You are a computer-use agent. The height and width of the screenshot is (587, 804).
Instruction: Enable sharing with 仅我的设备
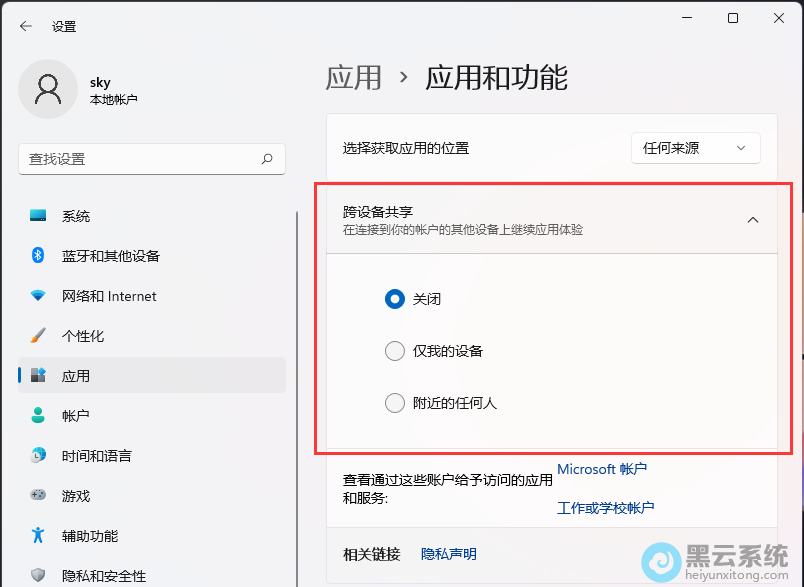(394, 351)
